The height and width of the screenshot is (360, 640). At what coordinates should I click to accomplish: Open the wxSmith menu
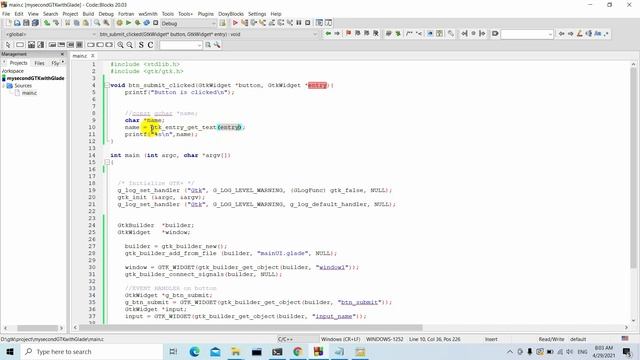click(x=148, y=14)
